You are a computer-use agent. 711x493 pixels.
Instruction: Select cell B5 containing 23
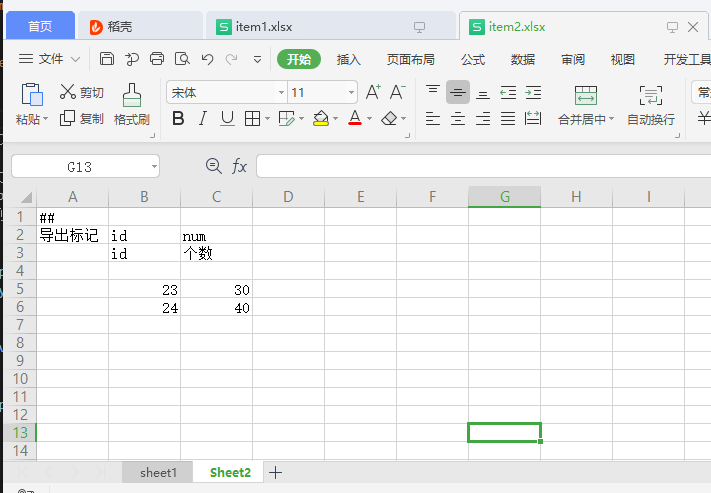144,290
